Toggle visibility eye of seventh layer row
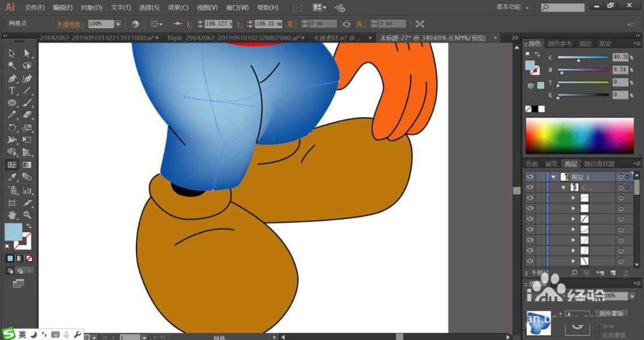The height and width of the screenshot is (340, 644). [x=530, y=240]
